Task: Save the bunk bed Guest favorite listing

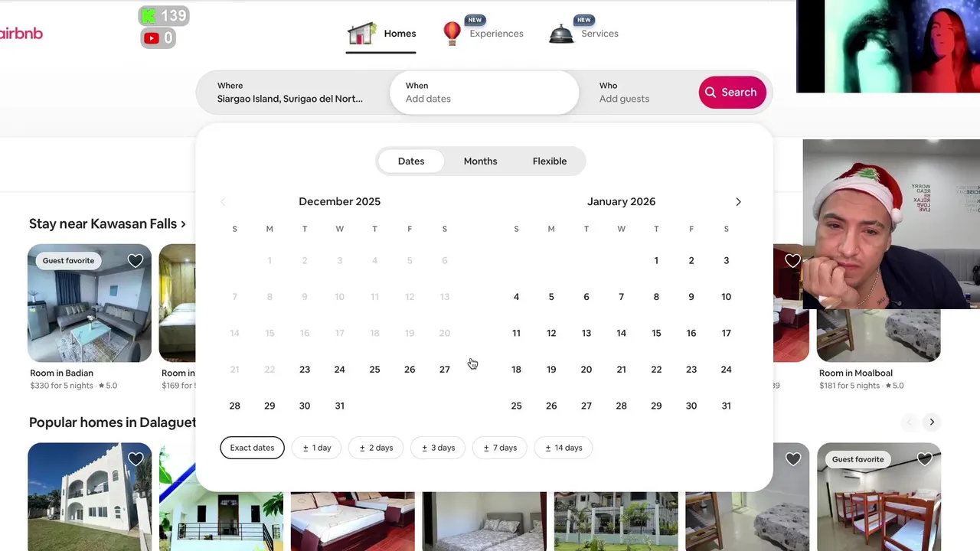Action: click(925, 459)
